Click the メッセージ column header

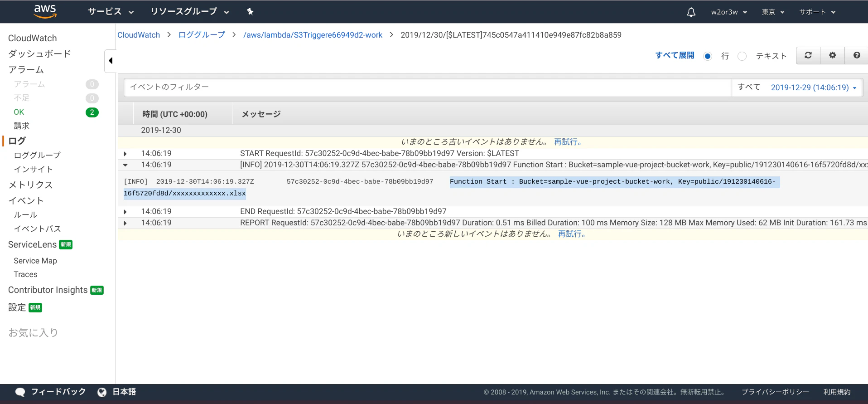pyautogui.click(x=261, y=114)
